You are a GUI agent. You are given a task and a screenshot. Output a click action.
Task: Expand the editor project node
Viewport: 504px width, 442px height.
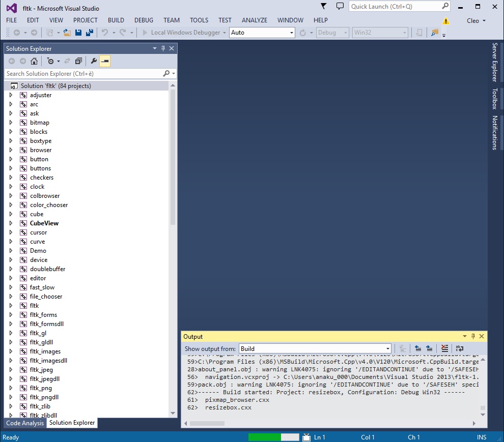pyautogui.click(x=11, y=278)
